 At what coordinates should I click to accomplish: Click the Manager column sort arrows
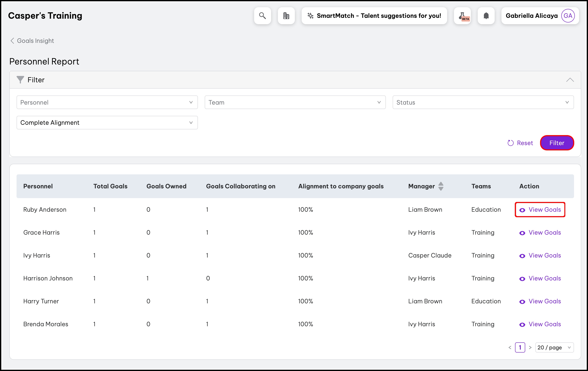tap(441, 186)
